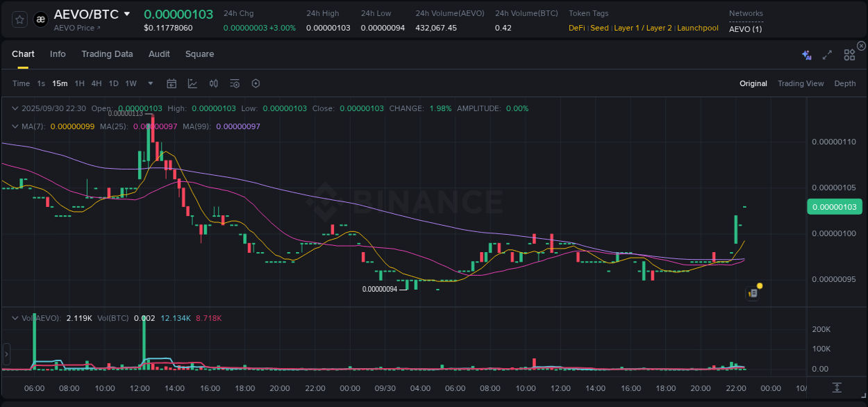Open the chart settings hexagon icon
Viewport: 868px width, 407px height.
[256, 83]
